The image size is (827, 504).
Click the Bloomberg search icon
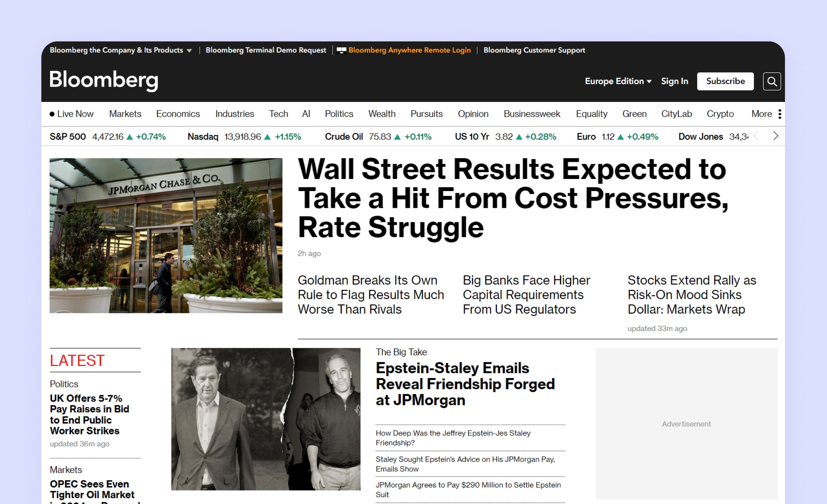click(772, 81)
